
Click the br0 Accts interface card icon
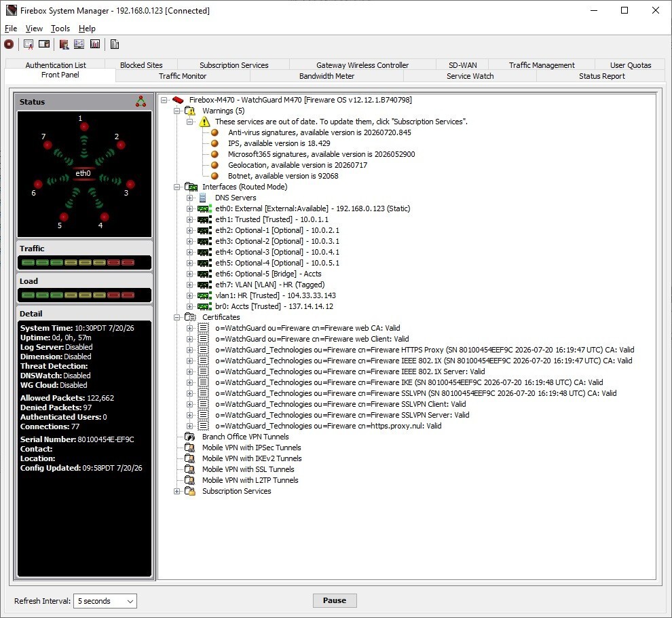click(x=204, y=306)
